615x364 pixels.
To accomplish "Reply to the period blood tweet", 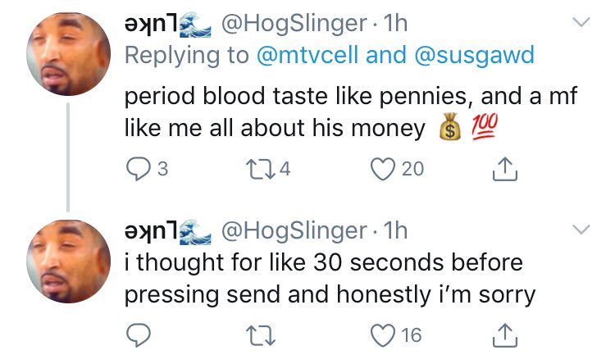I will (139, 169).
